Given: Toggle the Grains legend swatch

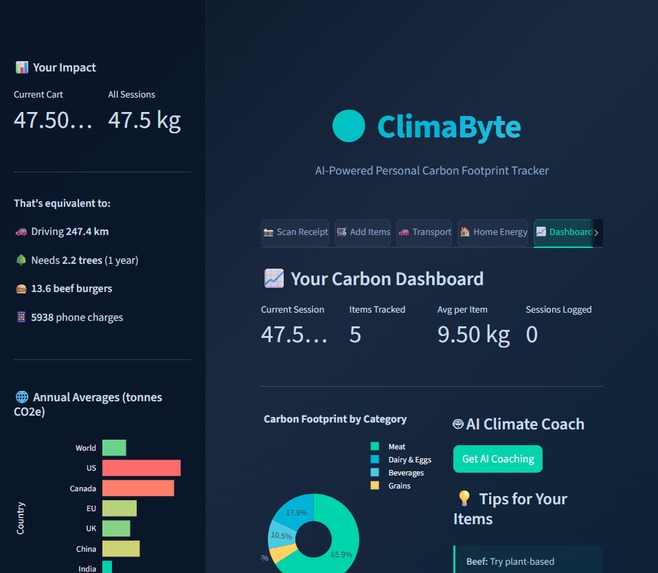Looking at the screenshot, I should coord(375,485).
